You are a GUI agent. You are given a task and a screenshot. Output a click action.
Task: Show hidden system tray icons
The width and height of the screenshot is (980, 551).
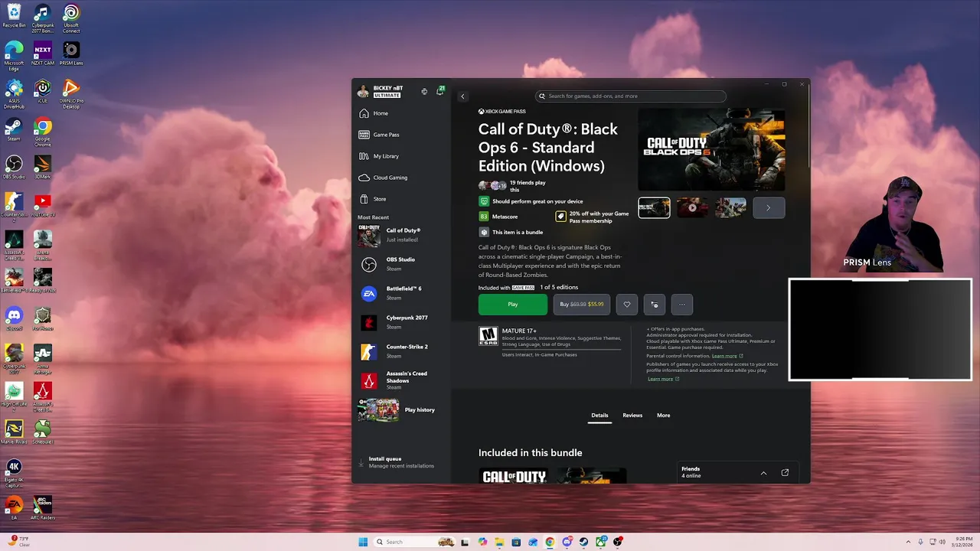[x=908, y=542]
